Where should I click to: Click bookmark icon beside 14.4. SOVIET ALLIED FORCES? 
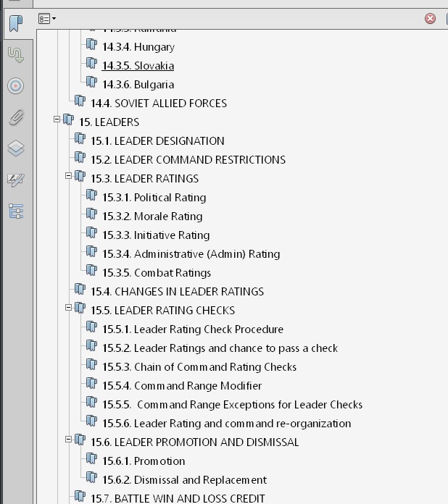click(80, 101)
